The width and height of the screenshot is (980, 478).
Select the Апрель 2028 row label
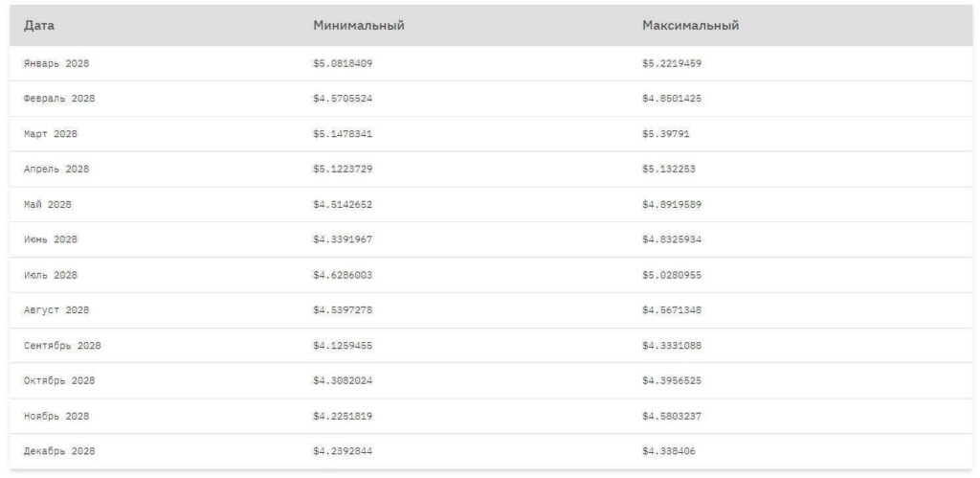pyautogui.click(x=56, y=170)
